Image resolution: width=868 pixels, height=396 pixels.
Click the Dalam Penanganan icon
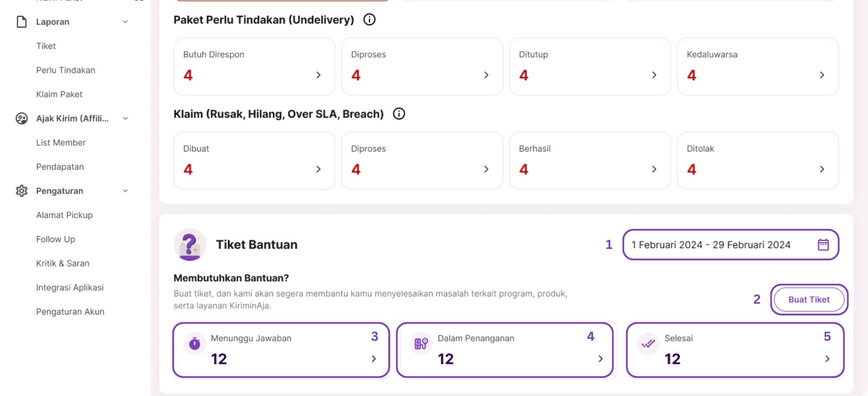pos(421,344)
